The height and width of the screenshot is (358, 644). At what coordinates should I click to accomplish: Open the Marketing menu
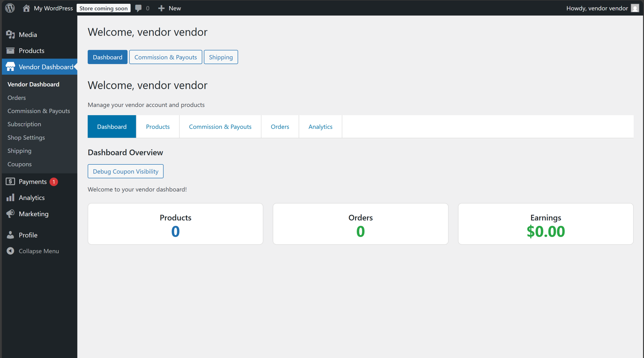(x=39, y=214)
